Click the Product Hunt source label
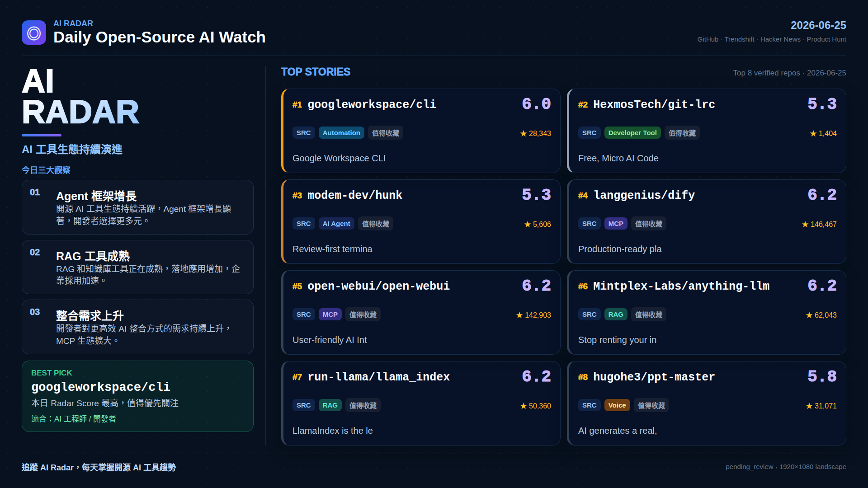Image resolution: width=868 pixels, height=488 pixels. (x=826, y=39)
